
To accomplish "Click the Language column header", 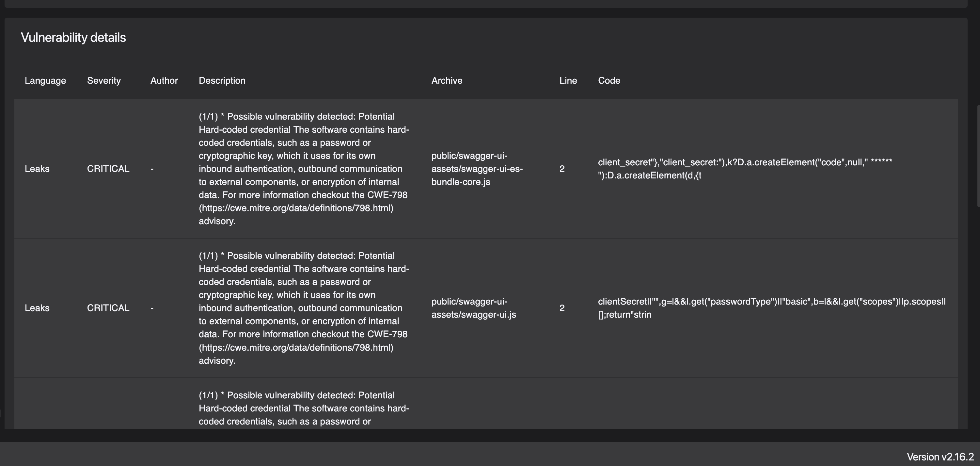I will click(45, 80).
